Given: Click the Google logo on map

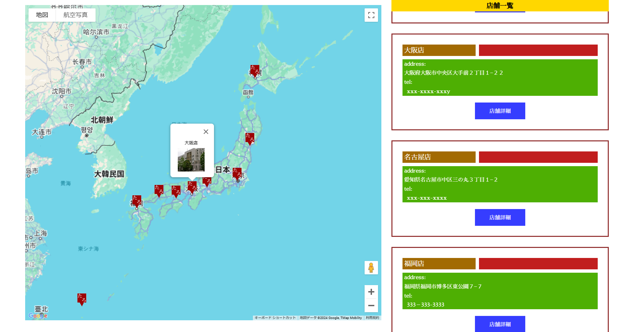Looking at the screenshot, I should pyautogui.click(x=38, y=316).
